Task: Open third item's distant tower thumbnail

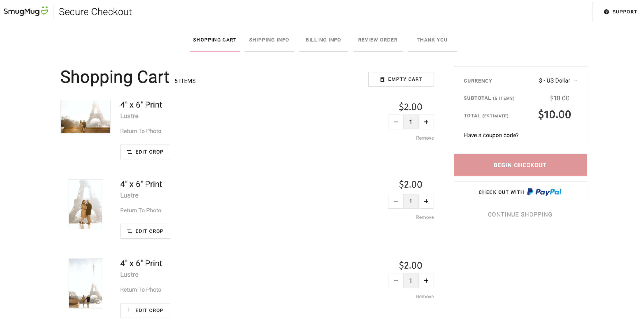Action: click(x=86, y=283)
